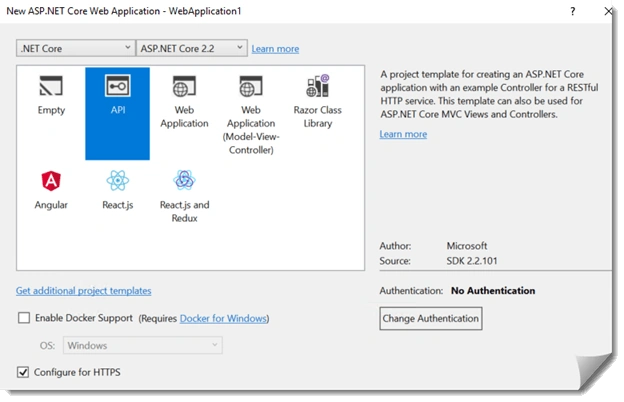Click the No Authentication status text
This screenshot has width=624, height=402.
493,291
